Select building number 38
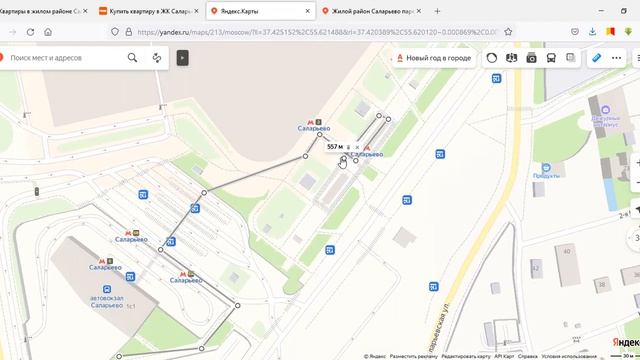Image resolution: width=640 pixels, height=360 pixels. click(602, 284)
